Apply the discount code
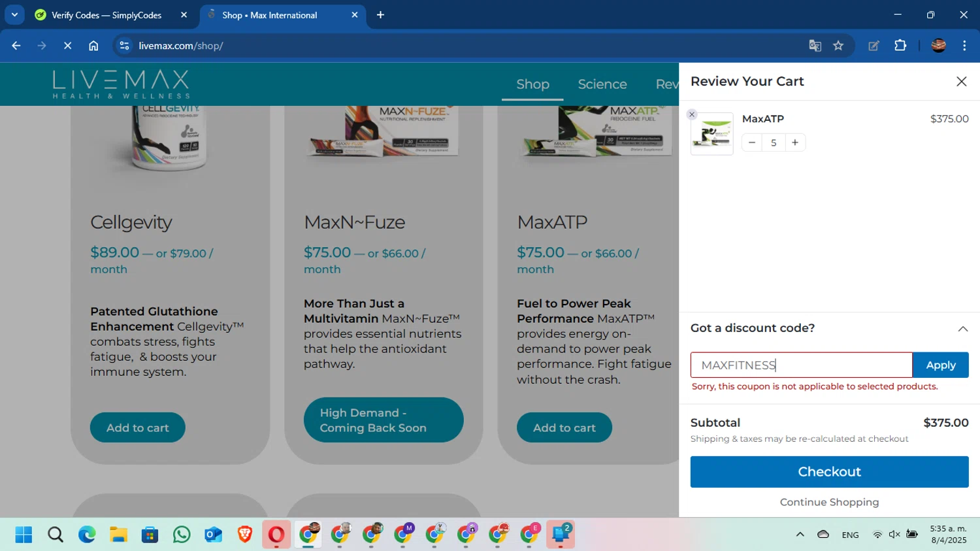Image resolution: width=980 pixels, height=551 pixels. coord(940,365)
